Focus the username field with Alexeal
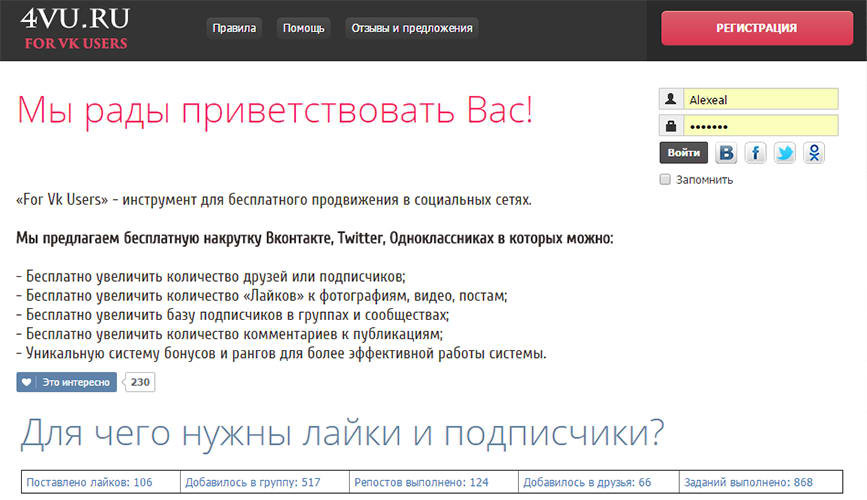The height and width of the screenshot is (500, 867). coord(761,99)
